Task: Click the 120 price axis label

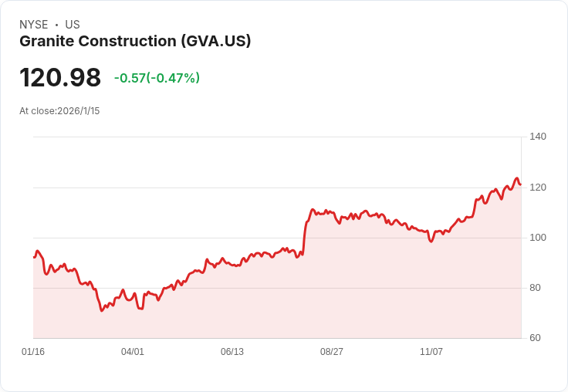Action: click(537, 188)
